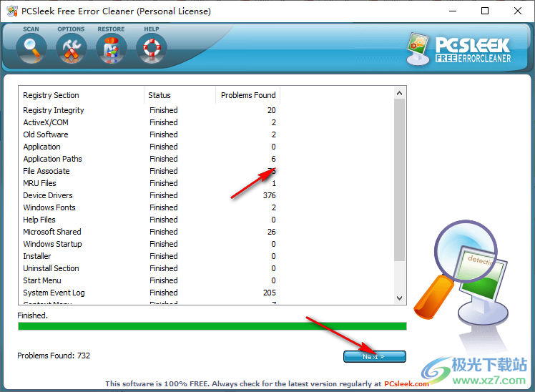This screenshot has height=392, width=535.
Task: Select the Application row
Action: coord(149,147)
